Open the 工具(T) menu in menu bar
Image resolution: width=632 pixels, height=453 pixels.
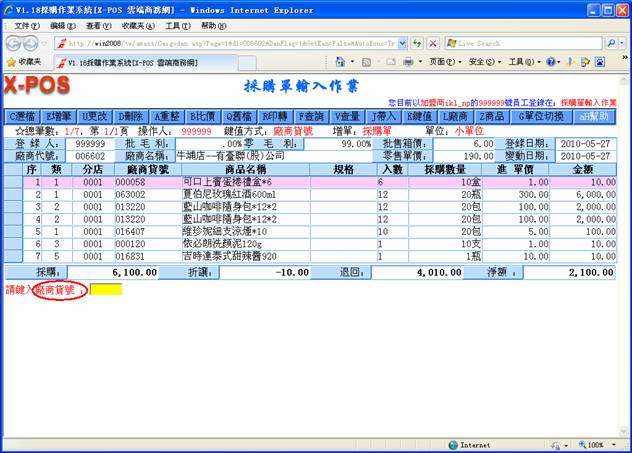177,25
